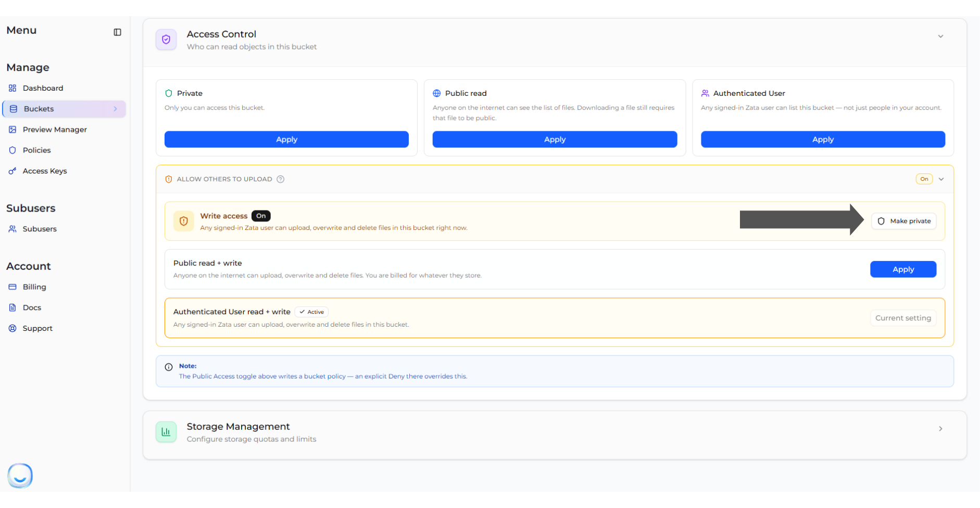The height and width of the screenshot is (508, 980).
Task: Open the chat assistant bubble
Action: pyautogui.click(x=20, y=475)
